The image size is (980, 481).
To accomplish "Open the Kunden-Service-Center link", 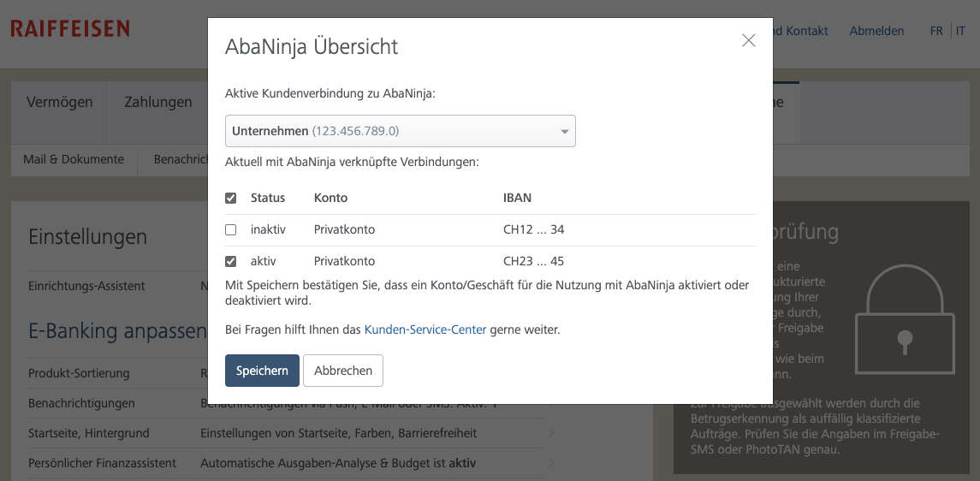I will tap(425, 330).
